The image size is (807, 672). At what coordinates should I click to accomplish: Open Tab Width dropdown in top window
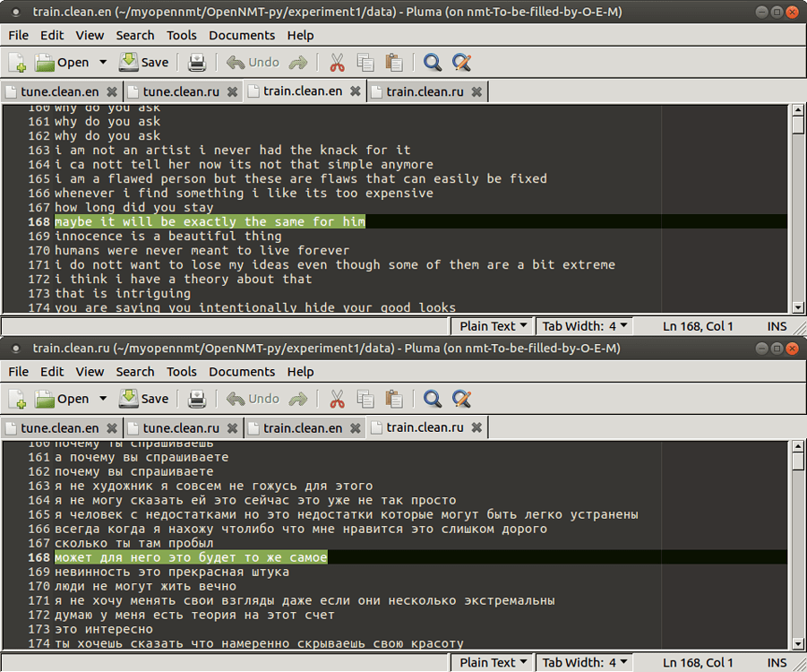pyautogui.click(x=584, y=326)
